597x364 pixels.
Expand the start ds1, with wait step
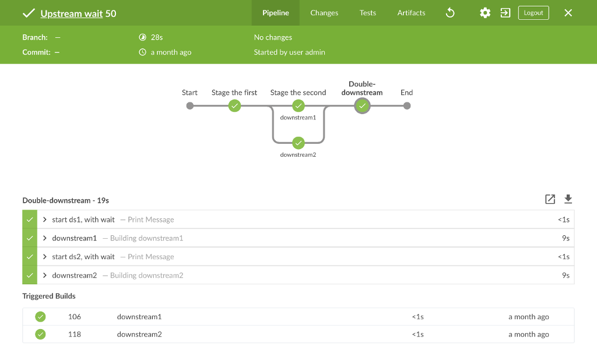[45, 219]
